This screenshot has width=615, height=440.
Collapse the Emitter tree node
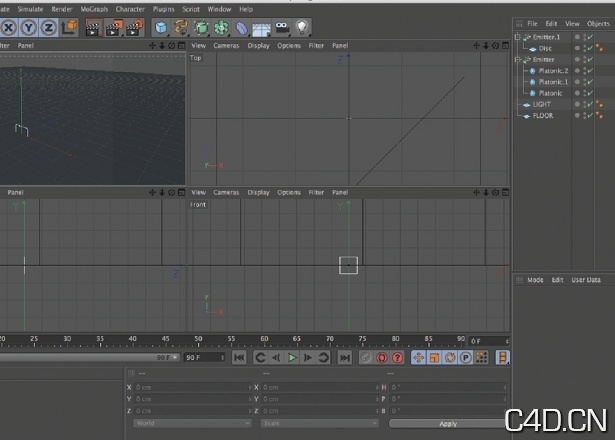click(517, 60)
